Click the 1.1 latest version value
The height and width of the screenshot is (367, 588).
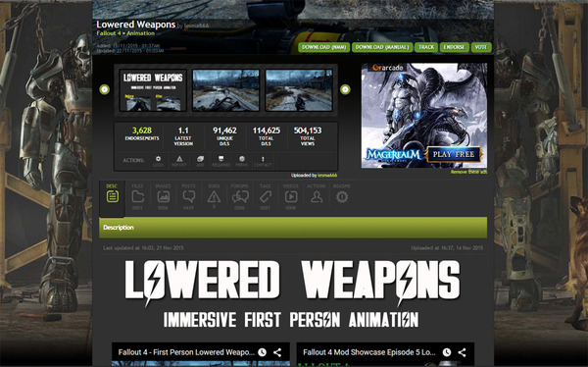coord(183,131)
